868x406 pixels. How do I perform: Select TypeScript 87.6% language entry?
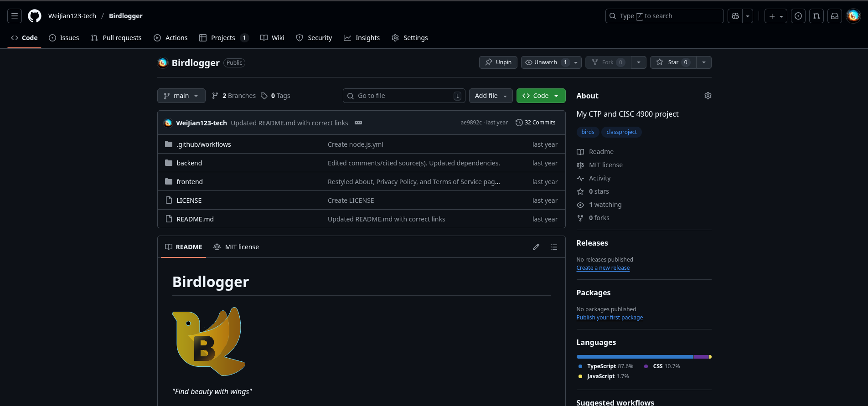(x=606, y=366)
